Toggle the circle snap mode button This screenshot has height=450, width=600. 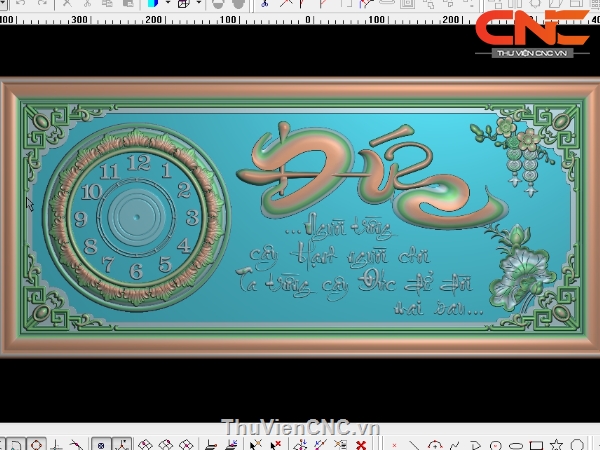pos(36,444)
